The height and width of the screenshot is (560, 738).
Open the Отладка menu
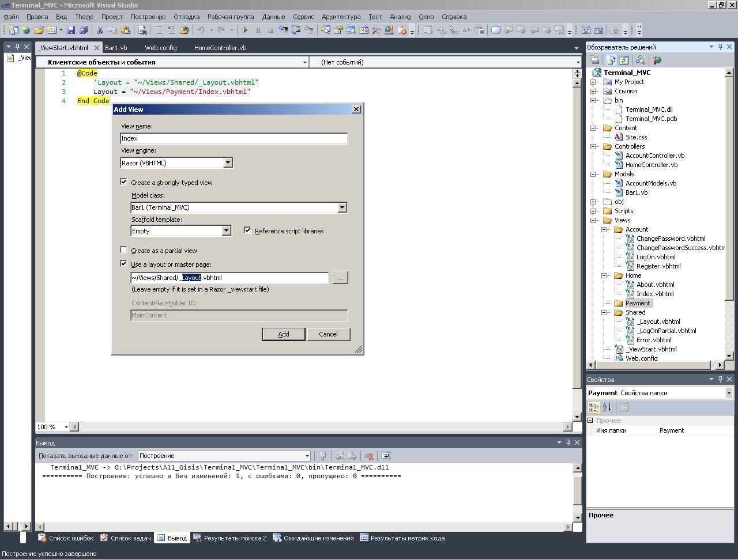[186, 17]
